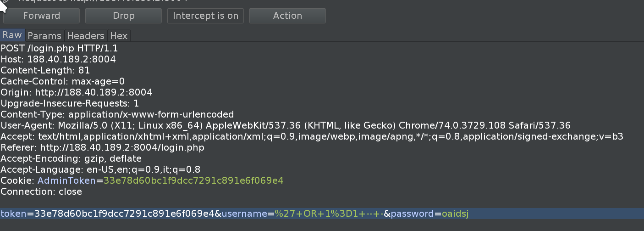Click the Host header line
The image size is (644, 231).
coord(58,59)
